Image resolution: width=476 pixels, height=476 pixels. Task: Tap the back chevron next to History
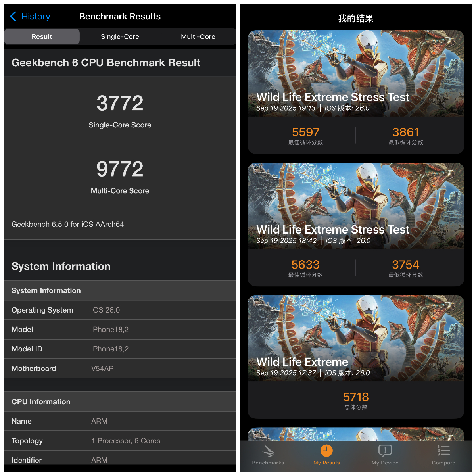coord(13,16)
